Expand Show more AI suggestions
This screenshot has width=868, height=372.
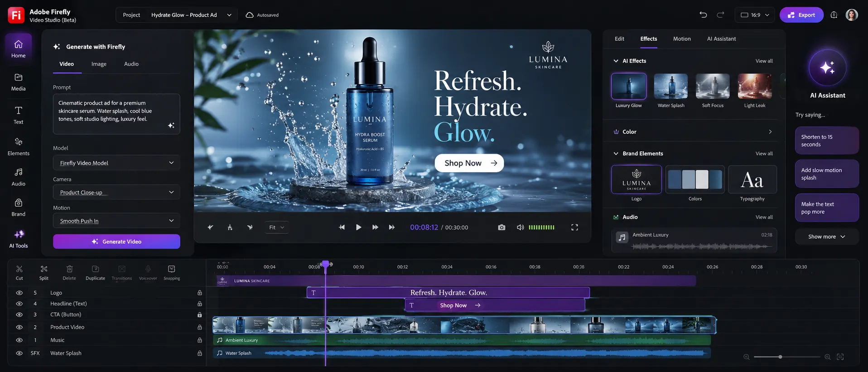[x=827, y=237]
